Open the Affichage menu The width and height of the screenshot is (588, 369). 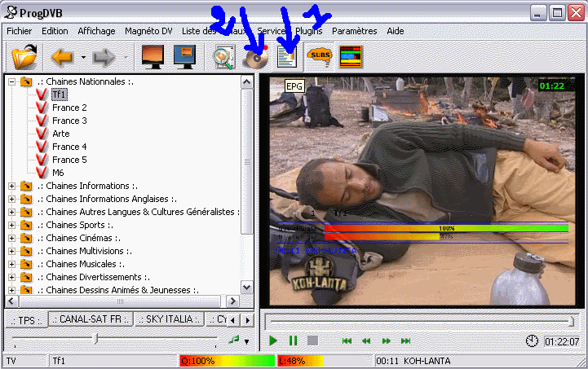96,31
